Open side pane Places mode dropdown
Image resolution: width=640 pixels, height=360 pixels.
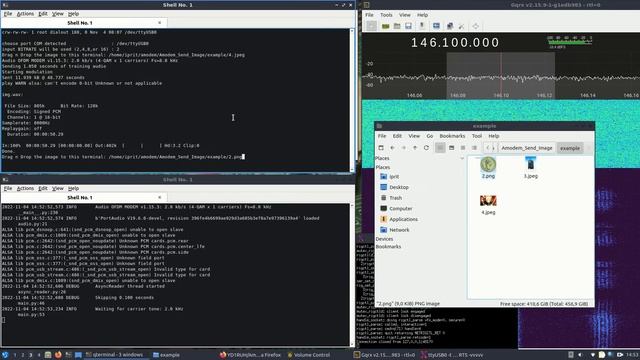tap(420, 158)
